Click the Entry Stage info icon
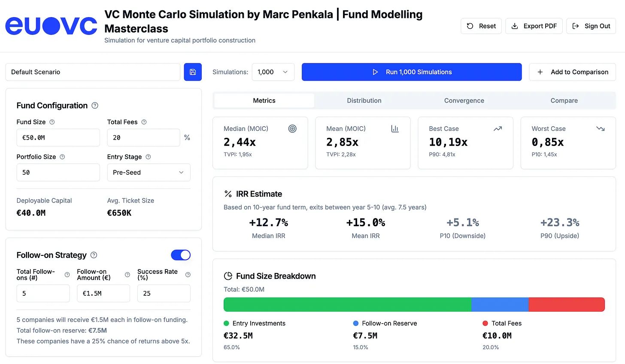The height and width of the screenshot is (364, 625). [x=148, y=157]
